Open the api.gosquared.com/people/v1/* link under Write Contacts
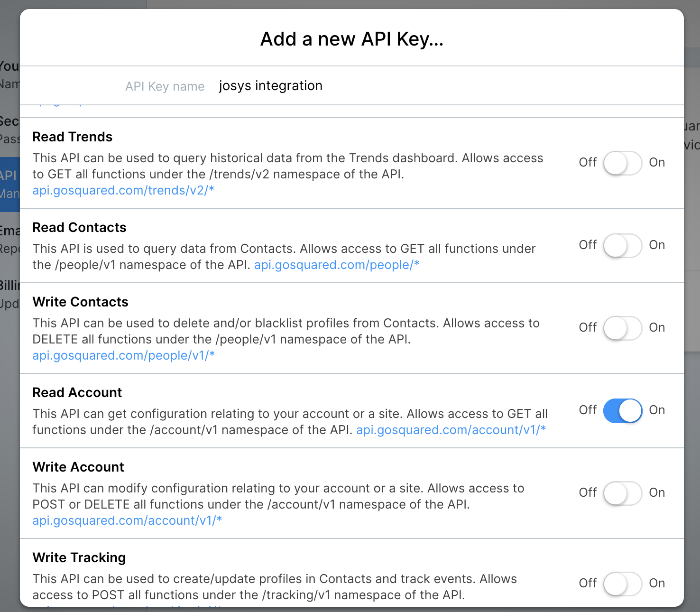This screenshot has width=700, height=612. click(x=123, y=355)
